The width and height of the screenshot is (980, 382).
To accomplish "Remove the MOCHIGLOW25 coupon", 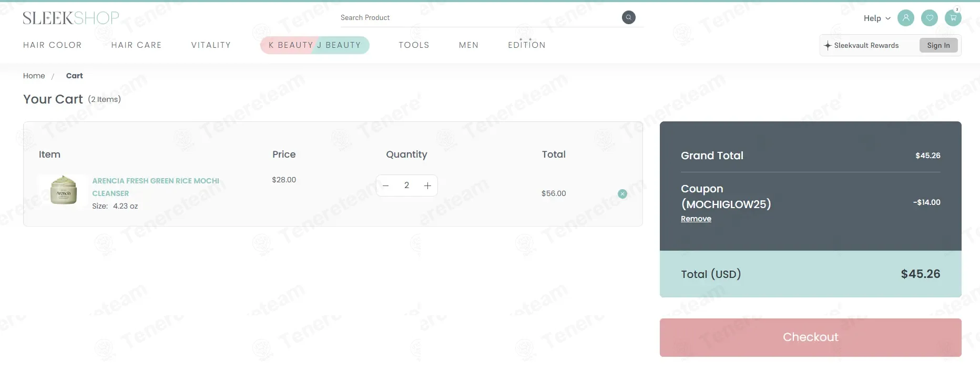I will (696, 219).
